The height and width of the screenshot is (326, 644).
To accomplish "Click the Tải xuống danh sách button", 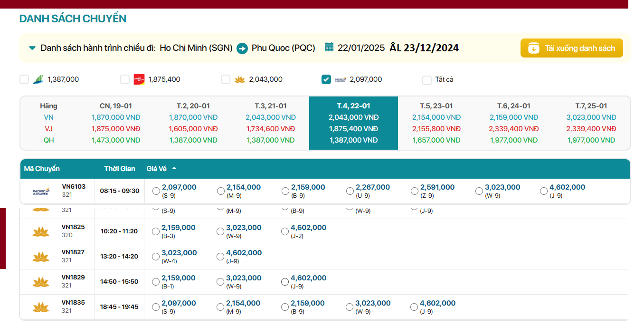I will [x=571, y=48].
